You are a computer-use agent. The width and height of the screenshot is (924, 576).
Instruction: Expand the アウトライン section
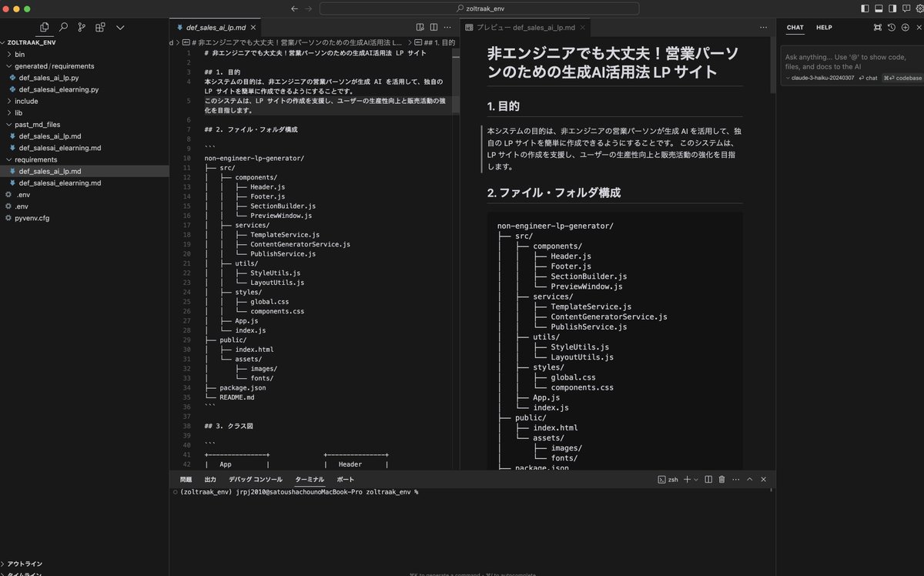click(84, 564)
